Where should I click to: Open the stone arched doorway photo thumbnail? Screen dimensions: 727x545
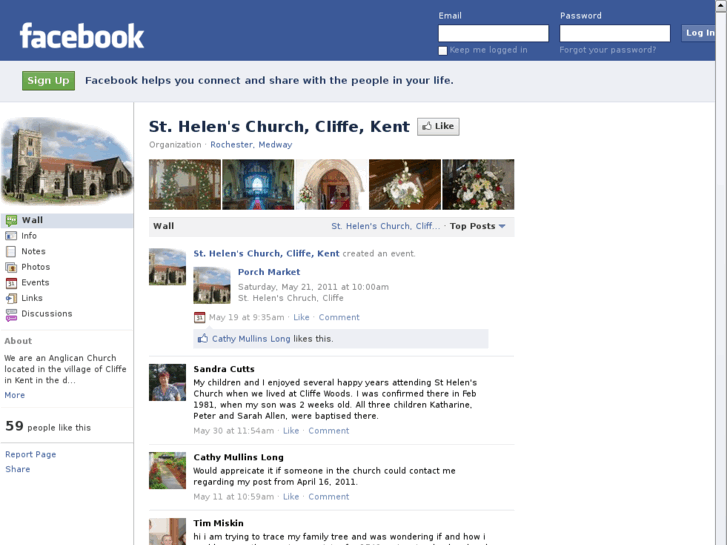(332, 185)
